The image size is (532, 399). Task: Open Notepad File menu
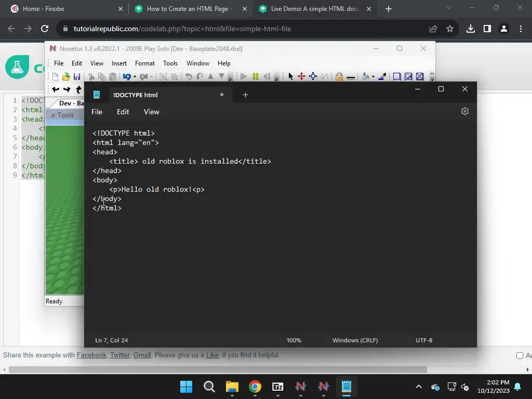pyautogui.click(x=97, y=112)
